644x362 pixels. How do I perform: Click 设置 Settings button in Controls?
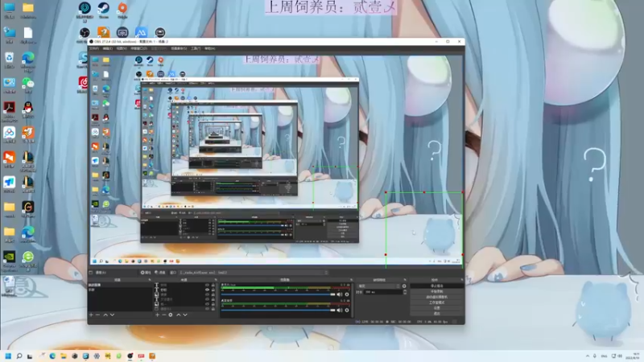tap(437, 308)
